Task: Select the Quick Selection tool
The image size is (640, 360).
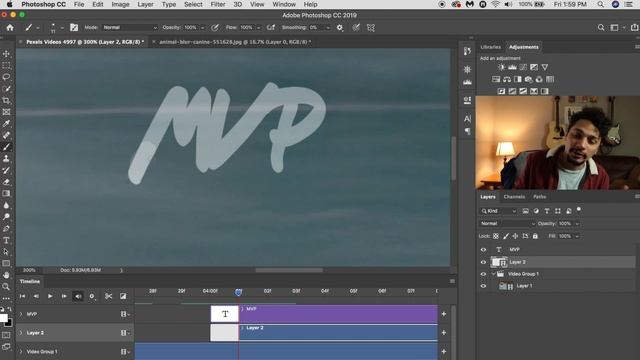Action: 6,89
